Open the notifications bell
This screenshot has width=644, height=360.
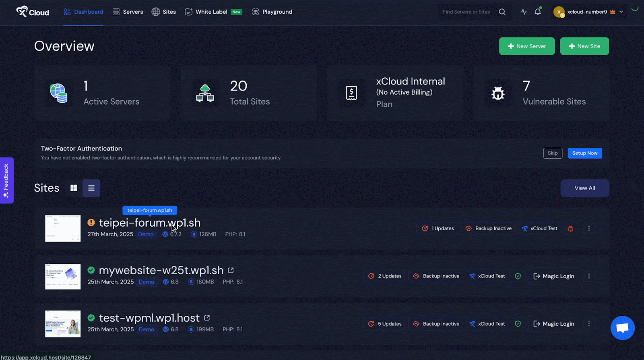538,12
